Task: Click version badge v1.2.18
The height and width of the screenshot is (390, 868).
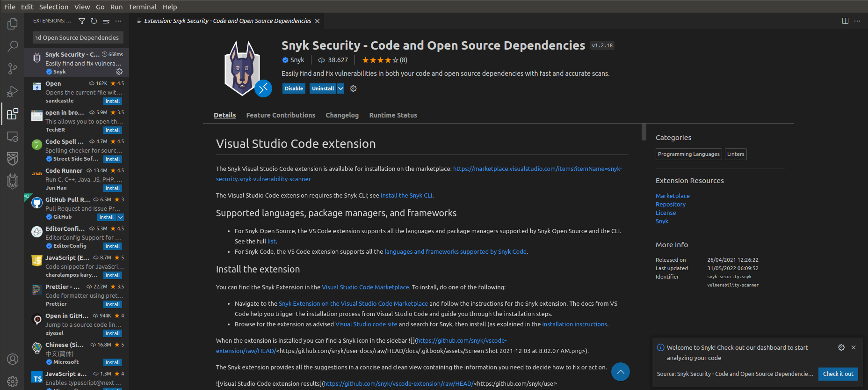Action: (x=602, y=45)
